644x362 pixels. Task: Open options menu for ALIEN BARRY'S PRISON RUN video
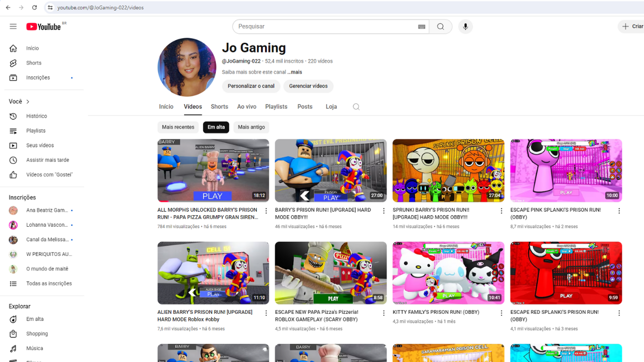pos(266,313)
